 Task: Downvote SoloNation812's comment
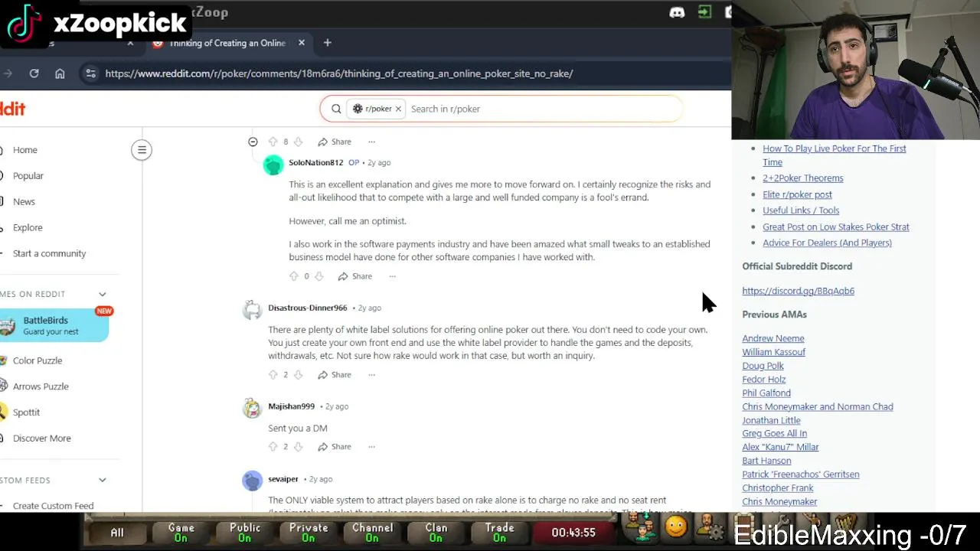(319, 276)
